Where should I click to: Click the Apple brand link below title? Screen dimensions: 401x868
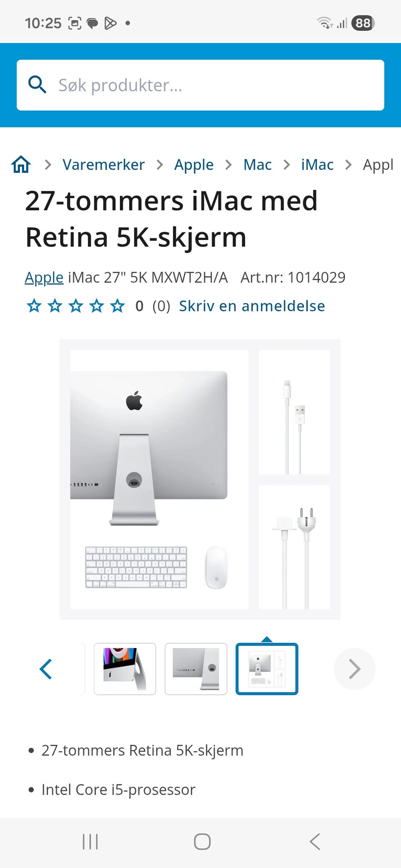coord(44,278)
